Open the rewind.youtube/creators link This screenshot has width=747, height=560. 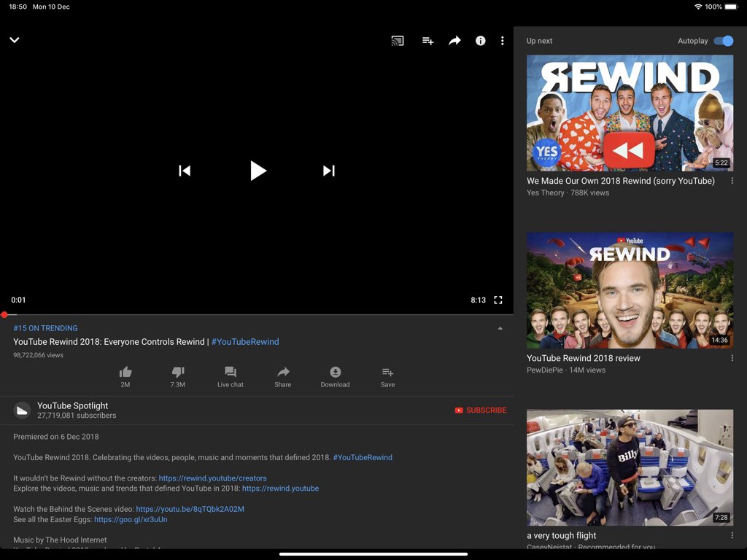(212, 478)
